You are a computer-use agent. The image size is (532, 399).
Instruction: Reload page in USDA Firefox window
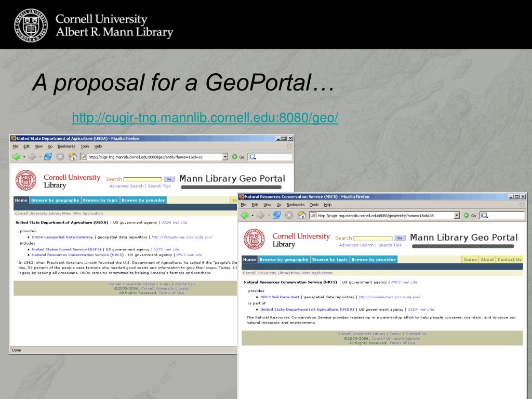point(48,157)
